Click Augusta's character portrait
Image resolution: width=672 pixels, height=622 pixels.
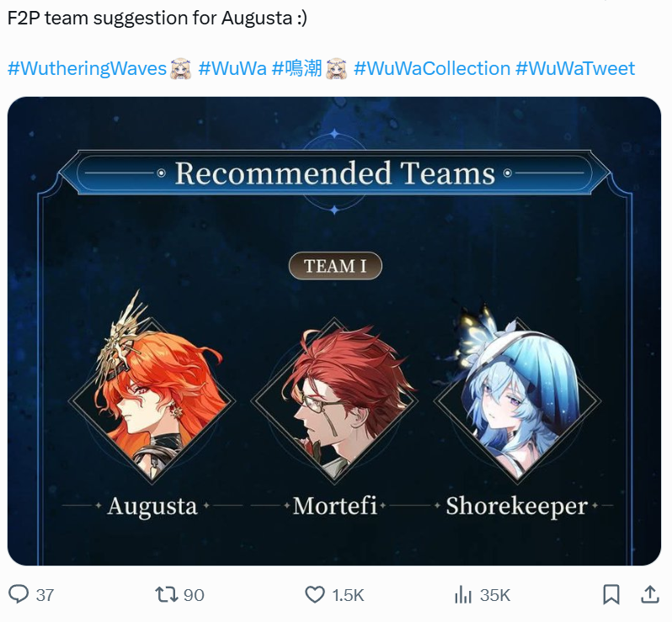(x=152, y=401)
